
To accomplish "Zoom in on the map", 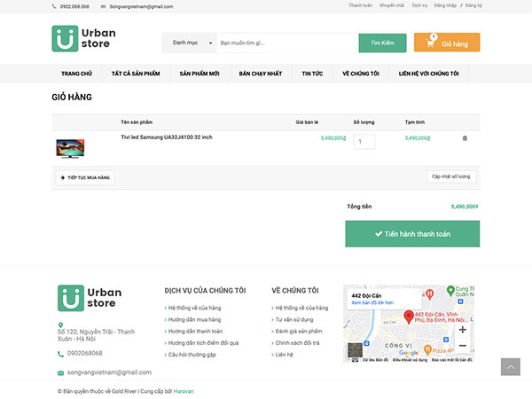I will (463, 330).
